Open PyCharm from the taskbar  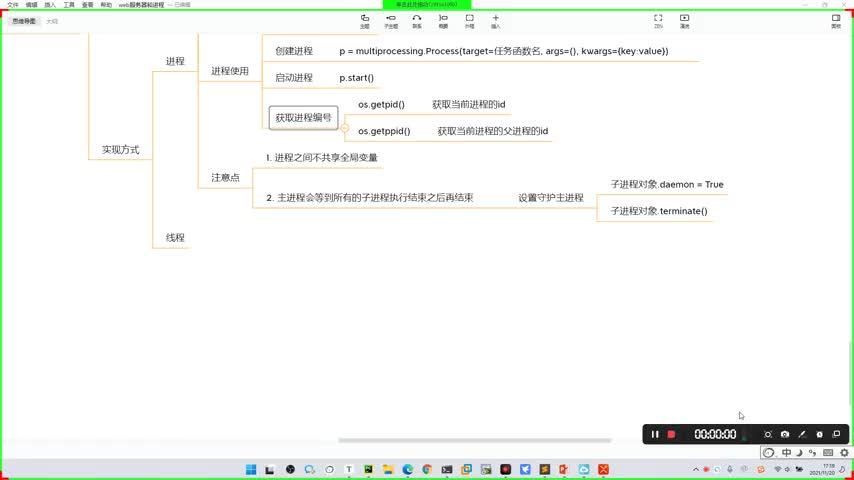click(x=368, y=469)
